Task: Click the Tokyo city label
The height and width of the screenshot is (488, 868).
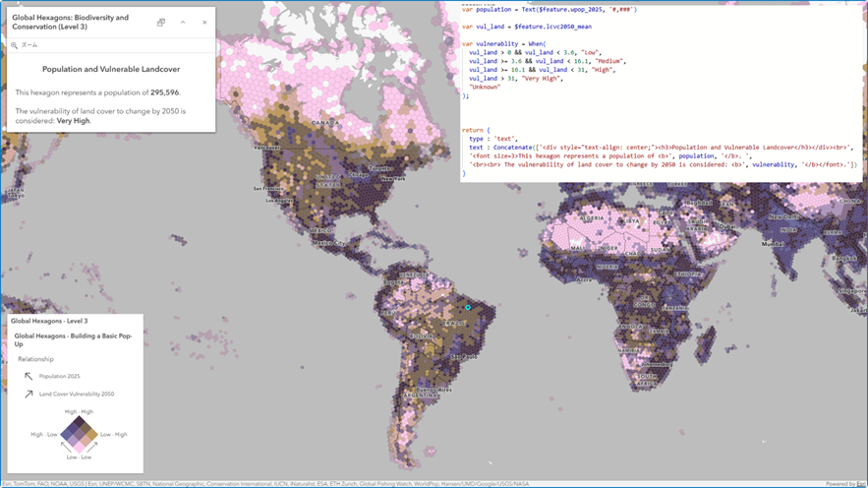Action: (16, 196)
